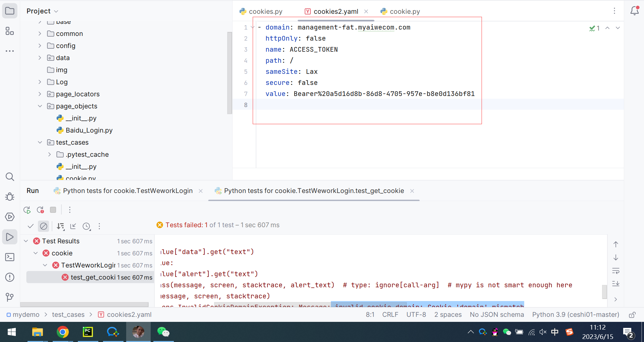Jump to previous stack trace arrow up
Screen dimensions: 644x342
[616, 244]
